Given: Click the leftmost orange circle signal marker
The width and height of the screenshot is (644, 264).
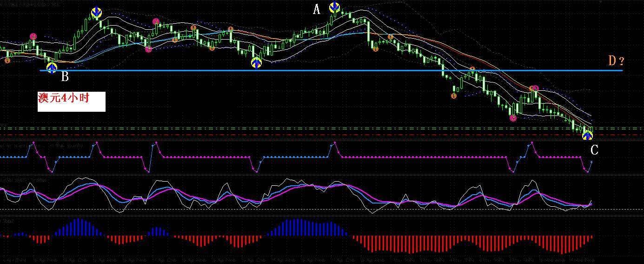Looking at the screenshot, I should (x=7, y=60).
